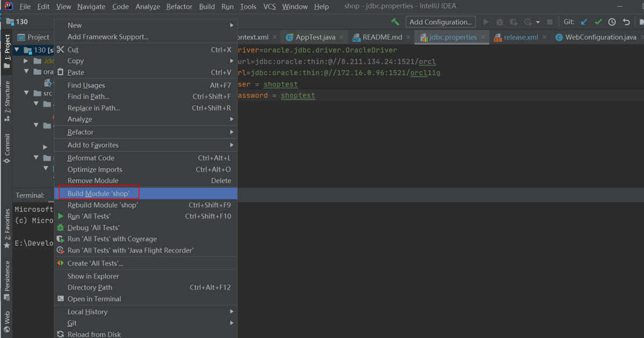The width and height of the screenshot is (644, 338).
Task: Open the VCS menu in menu bar
Action: [x=269, y=6]
